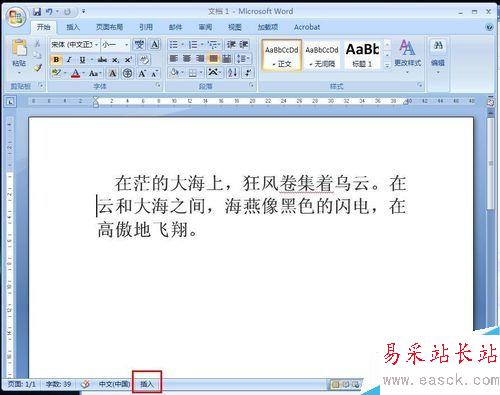Apply the 正文 style

point(282,55)
